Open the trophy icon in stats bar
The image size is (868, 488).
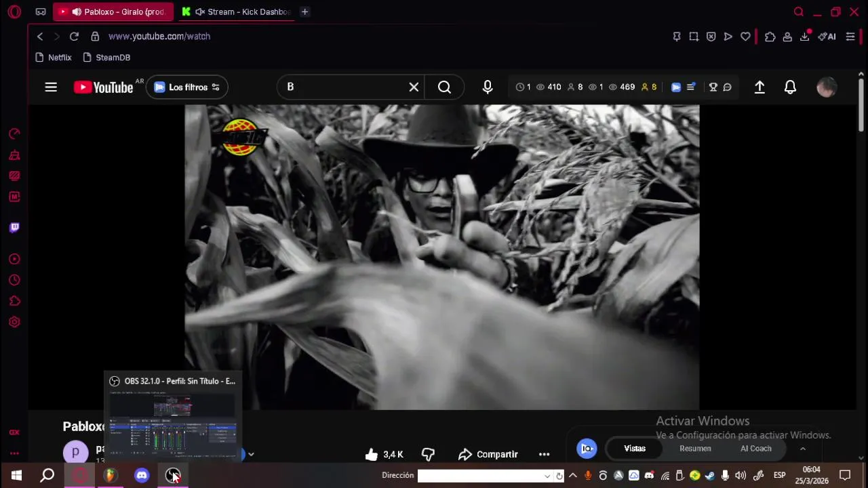pos(713,87)
